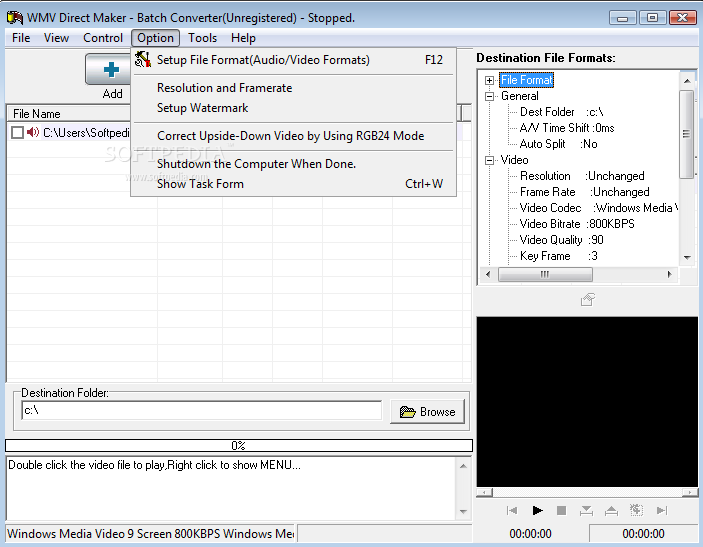
Task: Click the mark-in icon after the stop button
Action: [586, 510]
